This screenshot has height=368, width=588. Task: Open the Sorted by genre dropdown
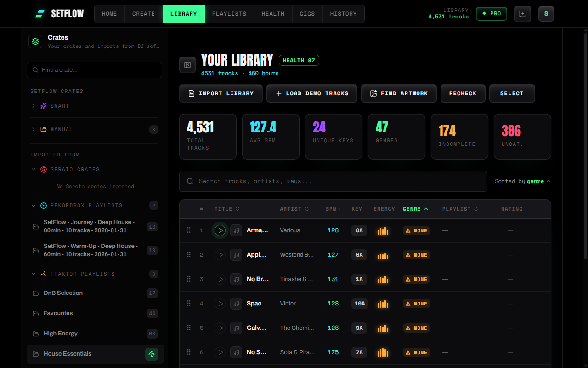pos(523,181)
